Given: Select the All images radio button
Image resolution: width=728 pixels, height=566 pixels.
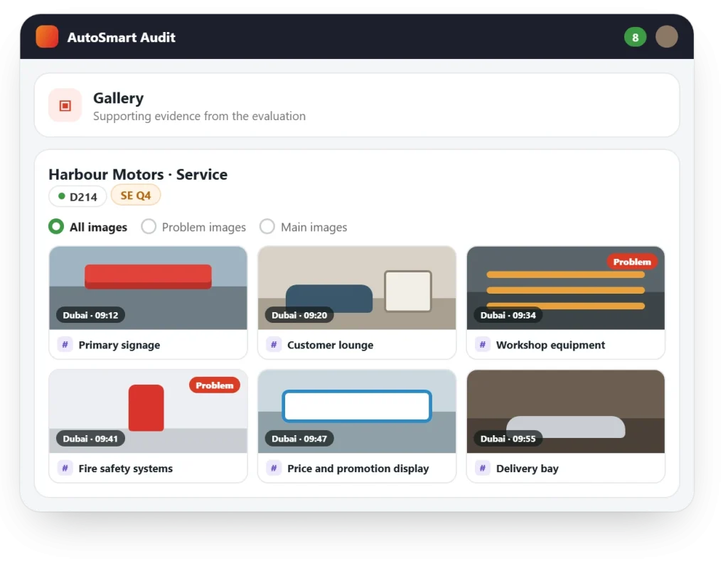Looking at the screenshot, I should [x=56, y=227].
